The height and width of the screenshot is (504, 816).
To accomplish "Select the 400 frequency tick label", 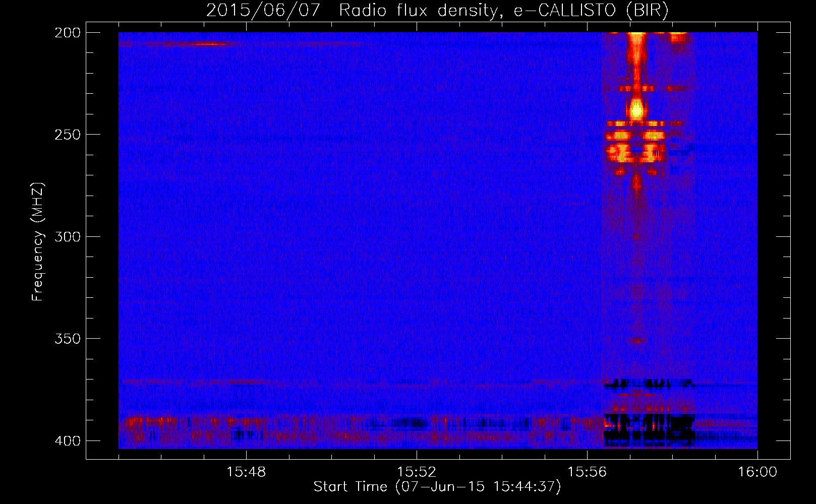I will coord(68,441).
